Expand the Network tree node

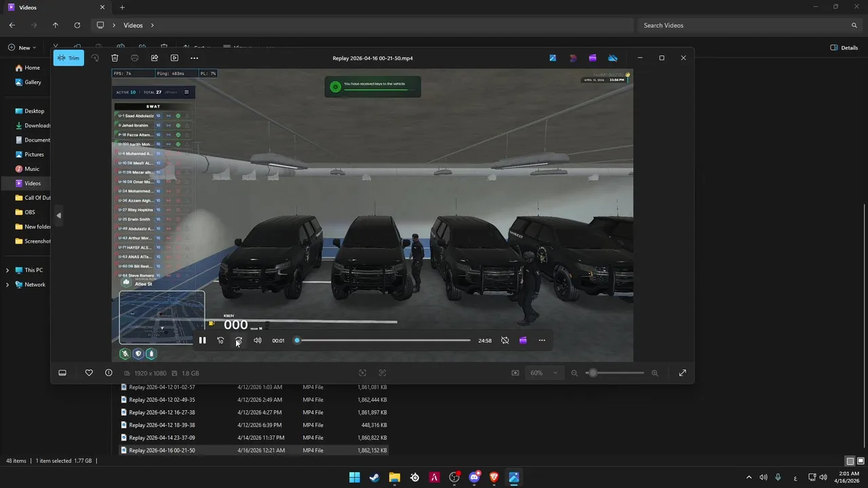point(7,285)
